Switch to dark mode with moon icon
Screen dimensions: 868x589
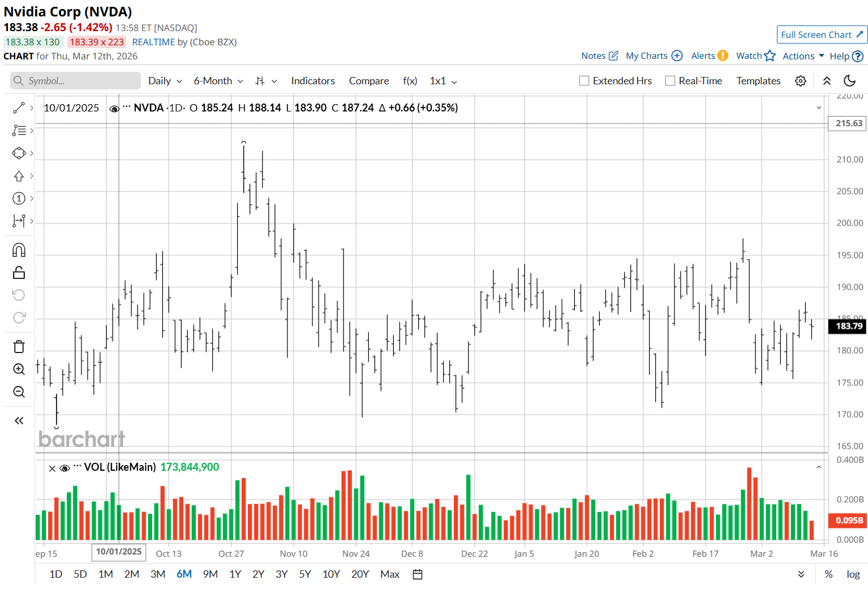pos(849,81)
